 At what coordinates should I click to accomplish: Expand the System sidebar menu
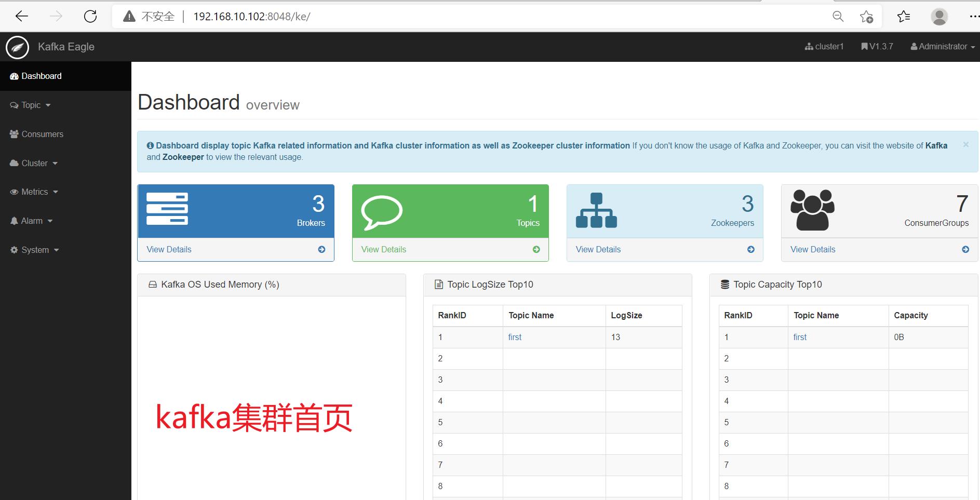click(x=35, y=250)
